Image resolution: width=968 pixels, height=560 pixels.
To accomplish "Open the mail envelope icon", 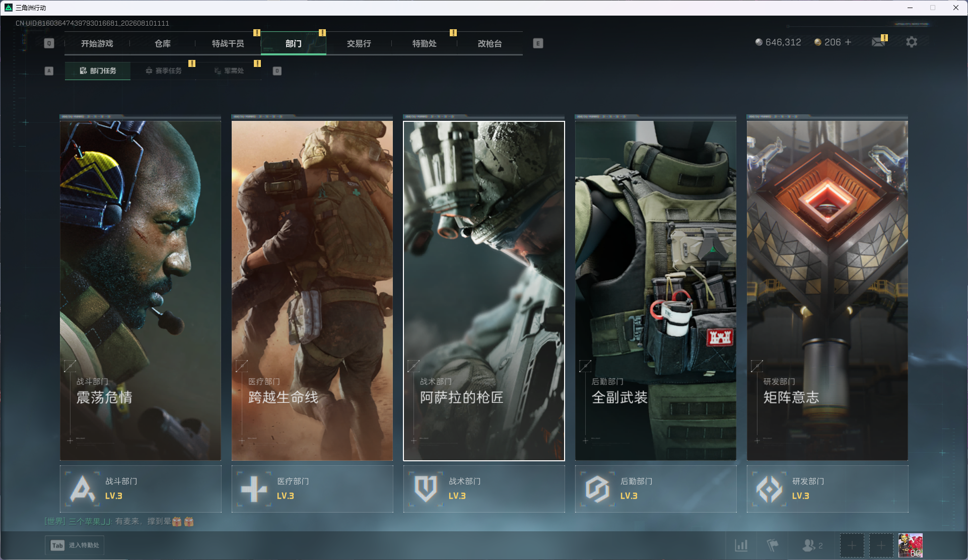I will 878,42.
